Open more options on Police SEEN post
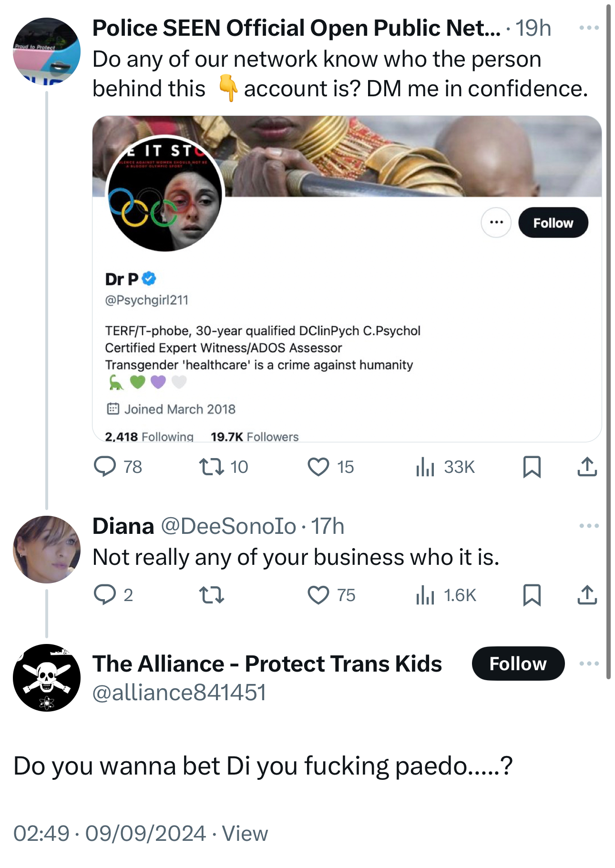The height and width of the screenshot is (868, 615). click(589, 28)
